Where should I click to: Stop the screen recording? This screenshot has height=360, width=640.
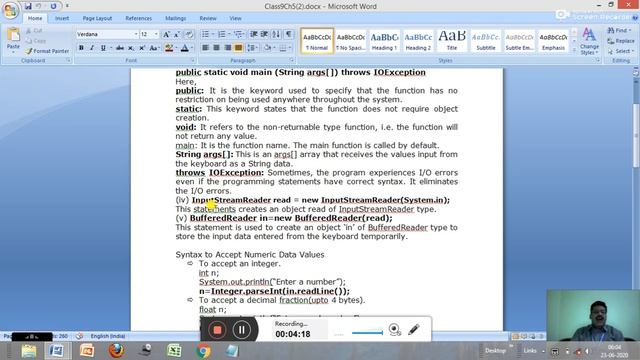[x=217, y=330]
